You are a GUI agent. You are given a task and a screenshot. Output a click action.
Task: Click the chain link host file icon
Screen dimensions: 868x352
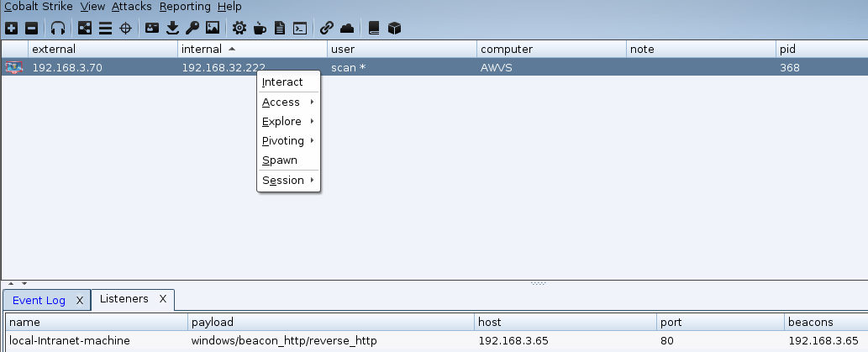327,28
